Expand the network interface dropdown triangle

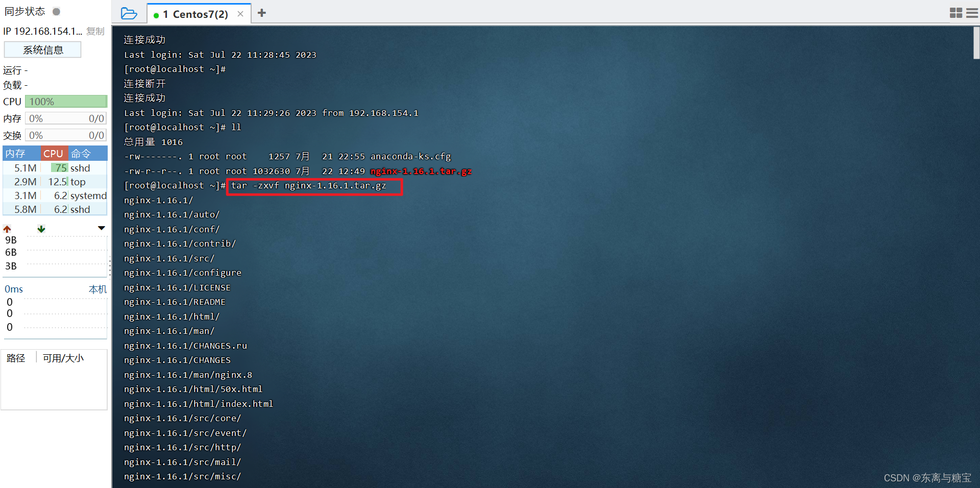coord(101,228)
